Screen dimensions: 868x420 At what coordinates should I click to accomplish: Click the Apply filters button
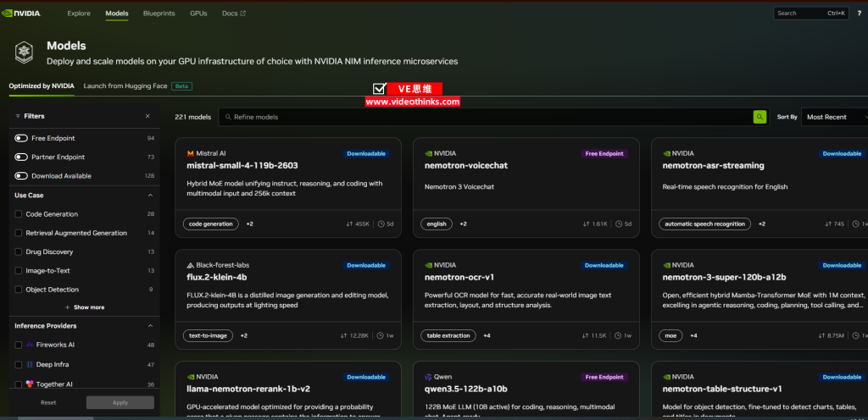click(x=120, y=403)
